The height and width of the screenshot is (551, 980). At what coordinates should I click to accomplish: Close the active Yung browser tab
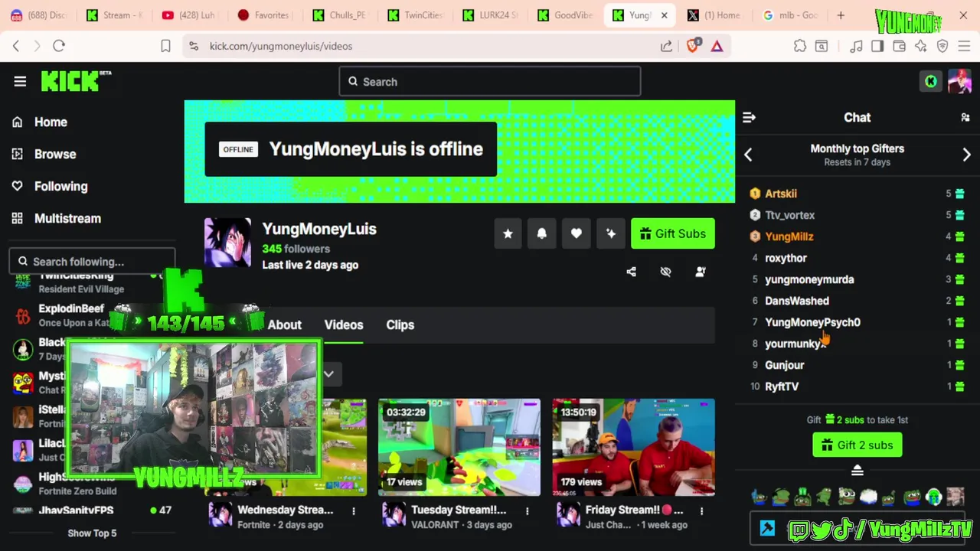point(664,15)
